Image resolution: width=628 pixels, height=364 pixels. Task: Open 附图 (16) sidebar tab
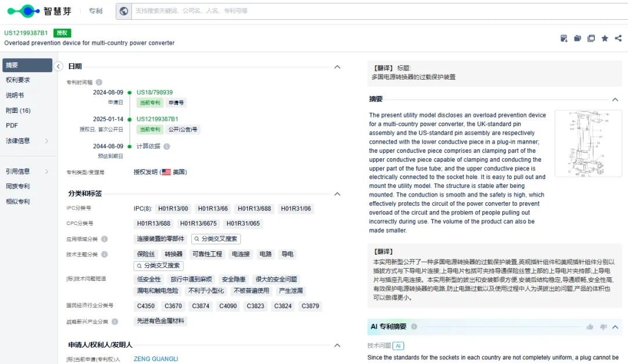pos(18,110)
